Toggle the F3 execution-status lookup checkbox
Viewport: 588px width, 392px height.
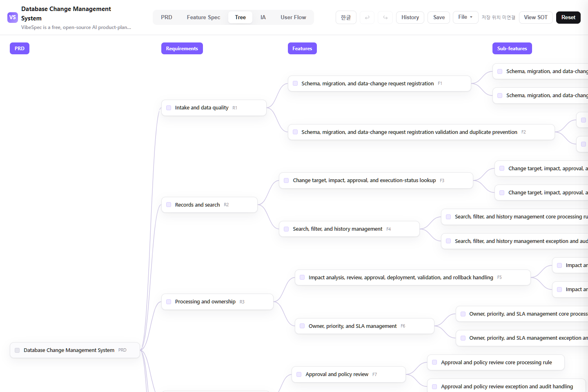(286, 180)
